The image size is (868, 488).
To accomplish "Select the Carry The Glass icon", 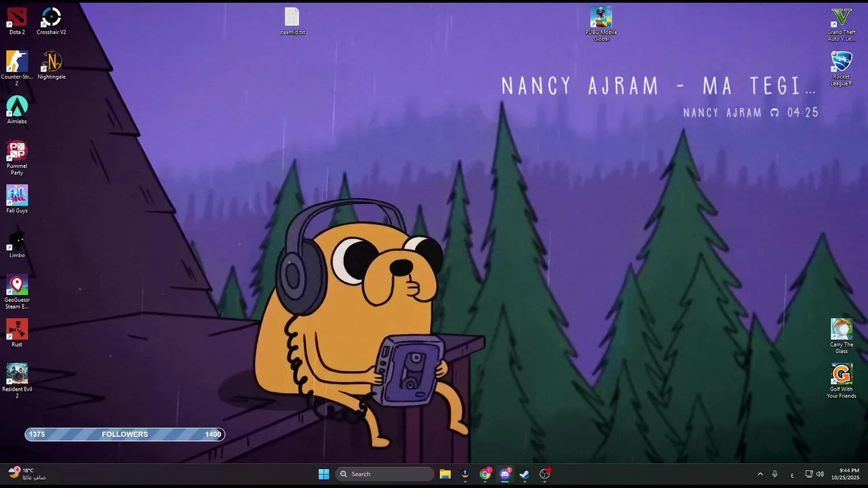I will pyautogui.click(x=842, y=336).
